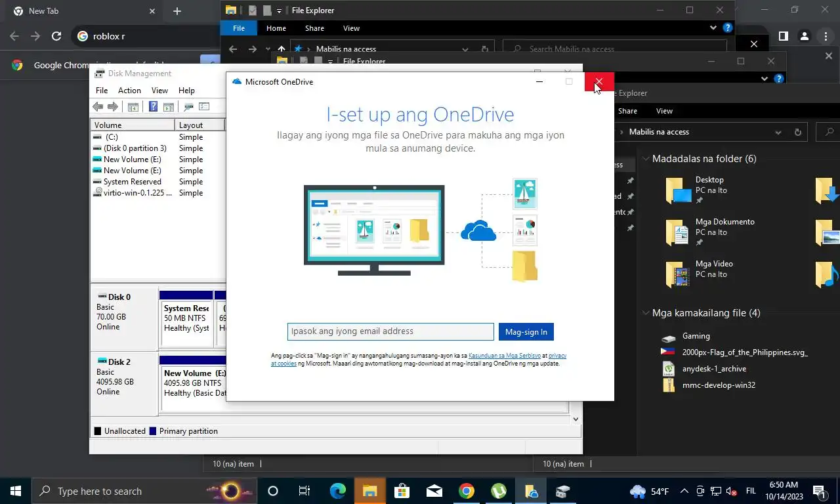Collapse Madadalas na folder (6) group

point(646,159)
